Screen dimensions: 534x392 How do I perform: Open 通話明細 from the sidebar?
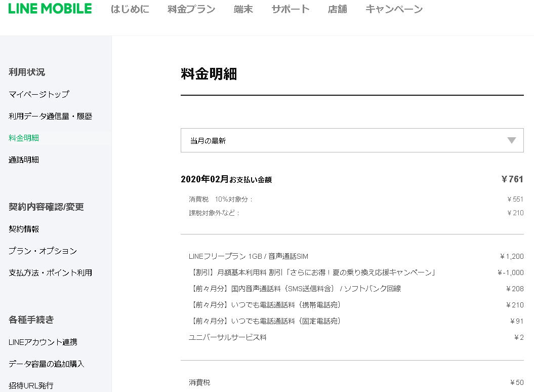24,160
